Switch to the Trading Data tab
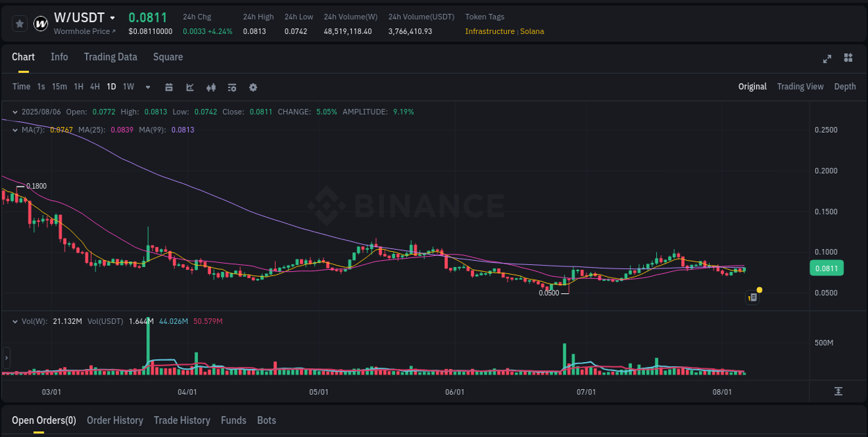Screen dimensions: 868x437 110,57
